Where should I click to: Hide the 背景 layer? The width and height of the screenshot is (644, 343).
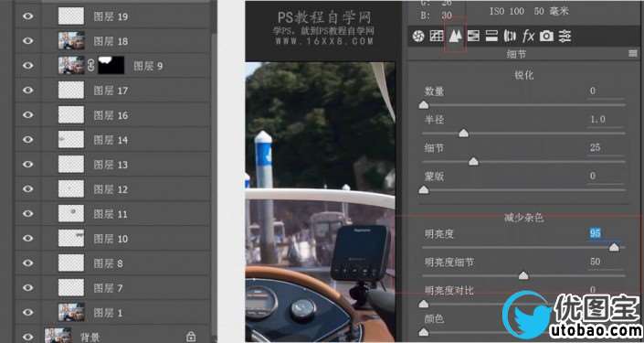click(x=27, y=336)
